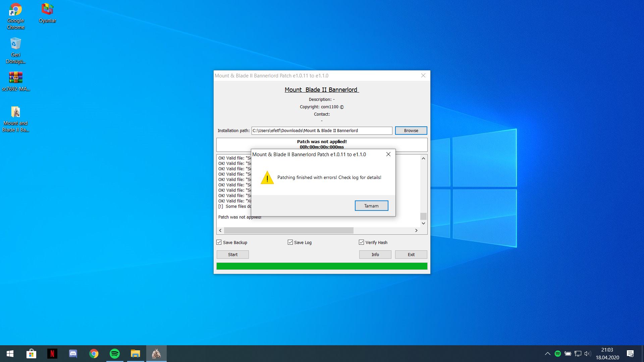
Task: Click the green patch progress bar
Action: click(322, 266)
